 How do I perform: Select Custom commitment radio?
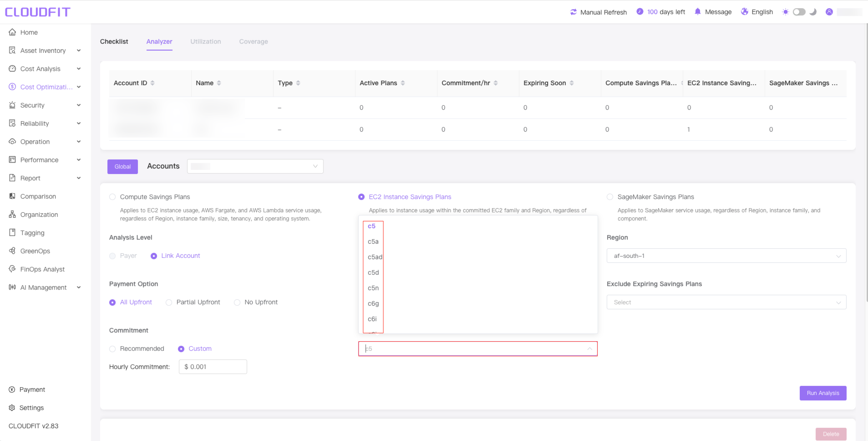pyautogui.click(x=181, y=349)
